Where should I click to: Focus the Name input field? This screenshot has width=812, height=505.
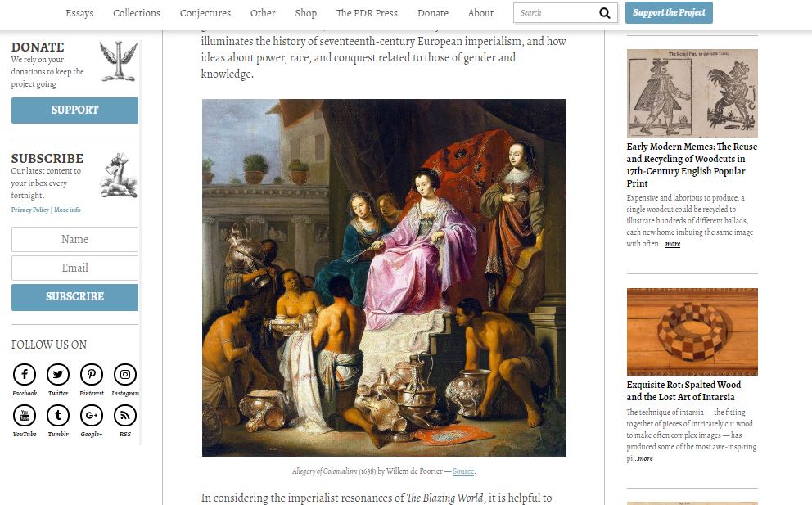coord(74,239)
